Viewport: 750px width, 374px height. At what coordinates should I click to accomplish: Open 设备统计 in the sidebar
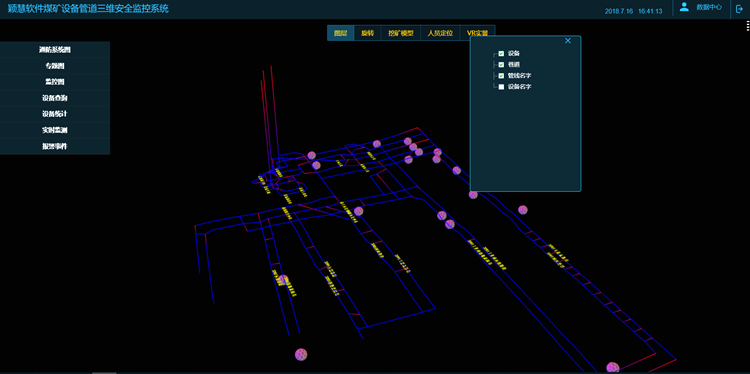pos(55,114)
